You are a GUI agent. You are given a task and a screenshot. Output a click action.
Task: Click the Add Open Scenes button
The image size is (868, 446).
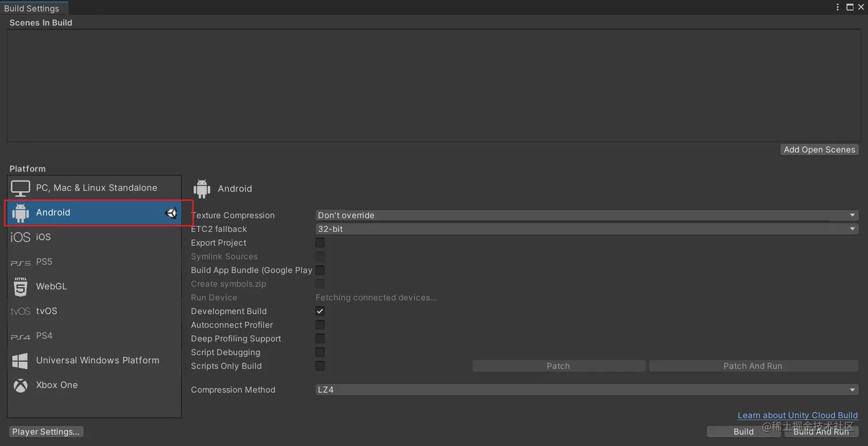[x=819, y=150]
